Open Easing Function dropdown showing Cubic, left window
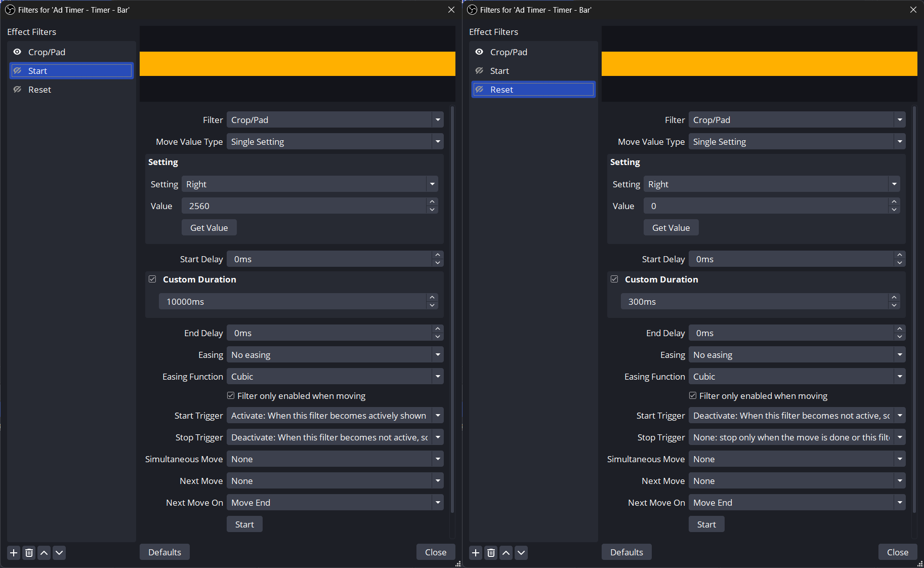924x568 pixels. (334, 377)
